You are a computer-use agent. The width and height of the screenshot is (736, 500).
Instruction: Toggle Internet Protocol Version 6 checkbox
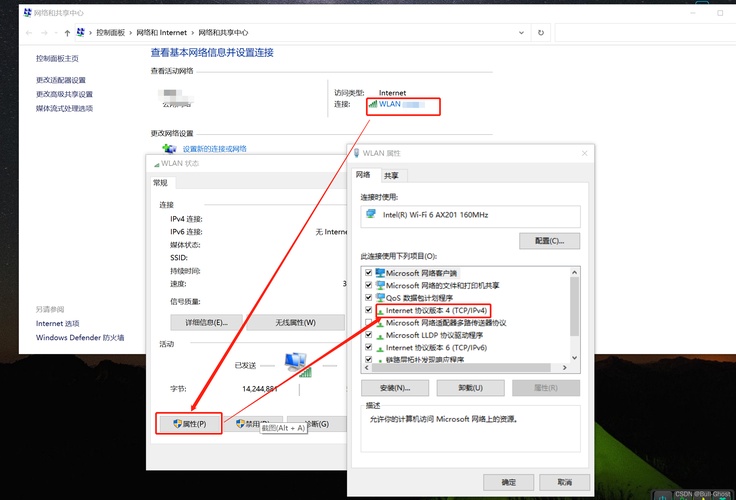pos(368,347)
